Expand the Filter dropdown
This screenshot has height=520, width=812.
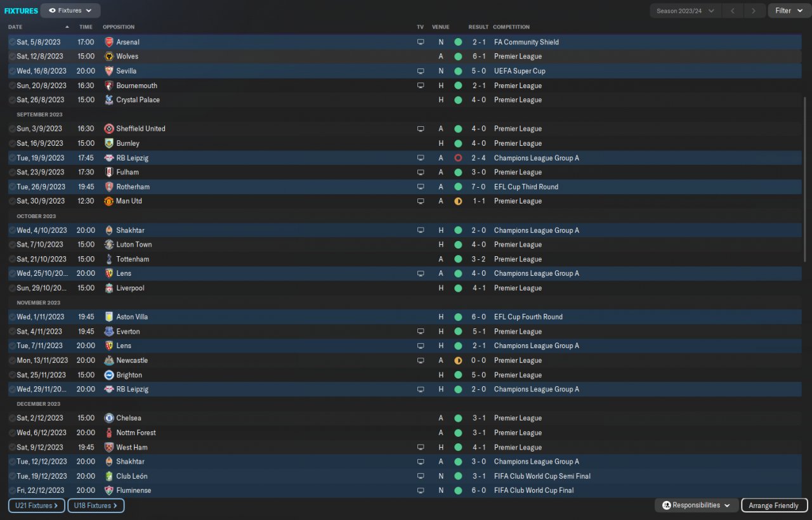[789, 11]
